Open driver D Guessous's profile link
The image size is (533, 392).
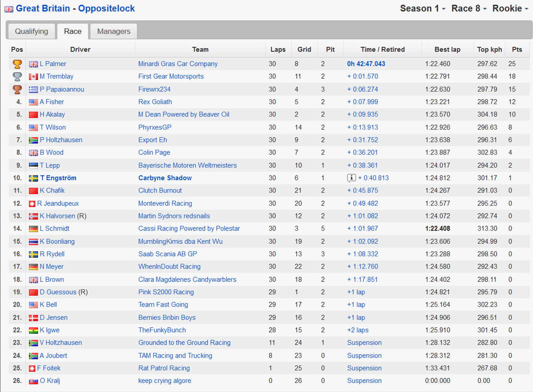tap(58, 292)
